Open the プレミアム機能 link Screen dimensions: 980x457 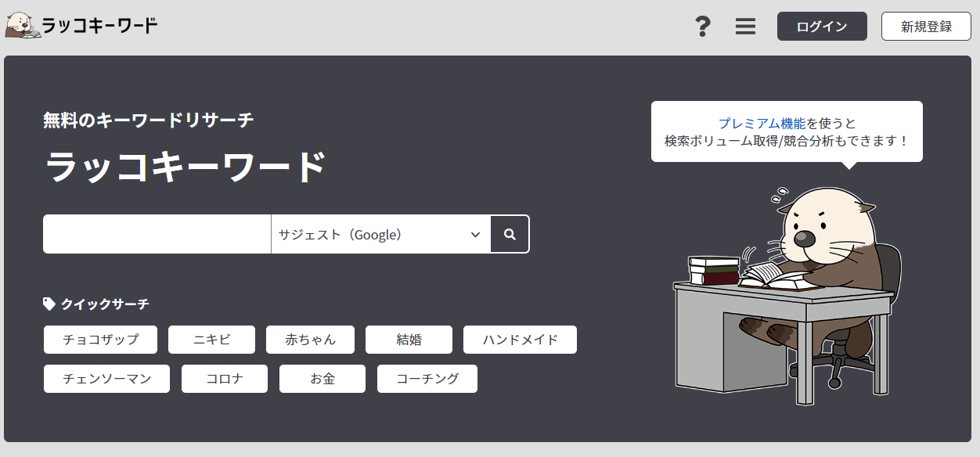click(x=762, y=123)
